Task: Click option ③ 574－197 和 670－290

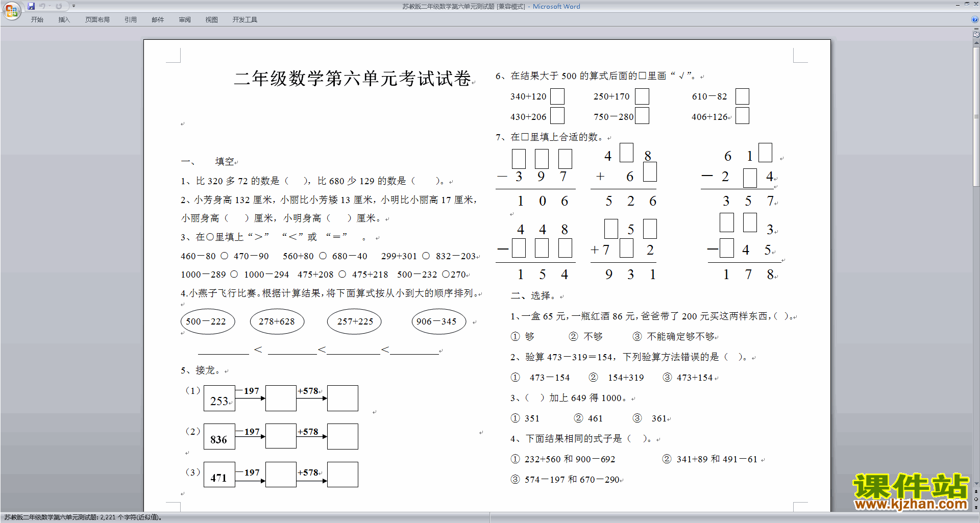Action: (565, 480)
